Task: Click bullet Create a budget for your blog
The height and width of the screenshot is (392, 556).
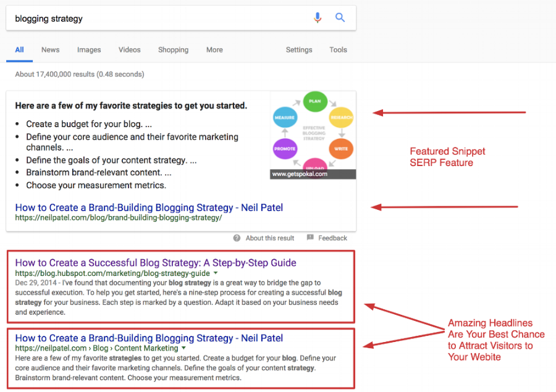Action: click(88, 124)
